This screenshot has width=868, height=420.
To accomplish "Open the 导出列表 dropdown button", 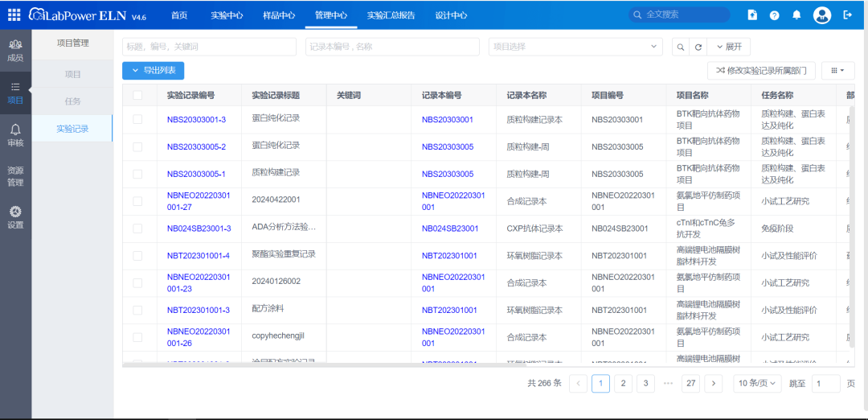I will (x=154, y=70).
